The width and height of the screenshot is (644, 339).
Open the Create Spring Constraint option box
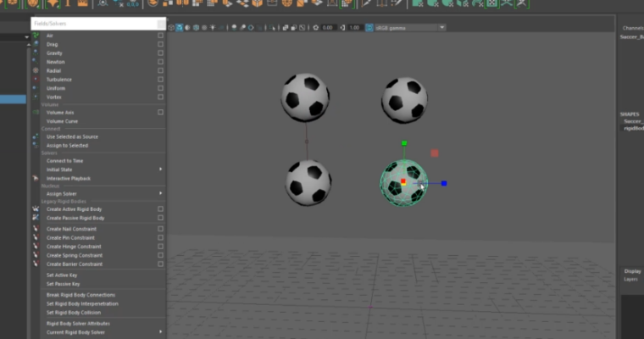[x=161, y=255]
